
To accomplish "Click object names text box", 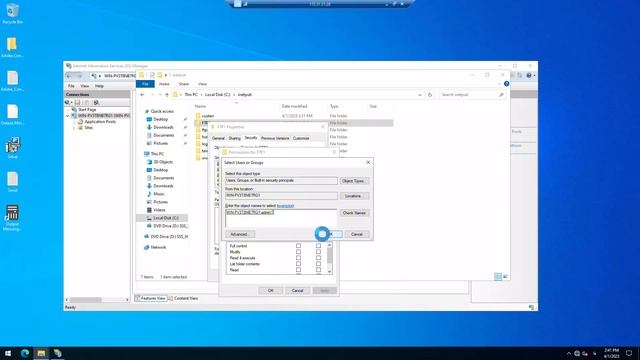I will pyautogui.click(x=281, y=218).
